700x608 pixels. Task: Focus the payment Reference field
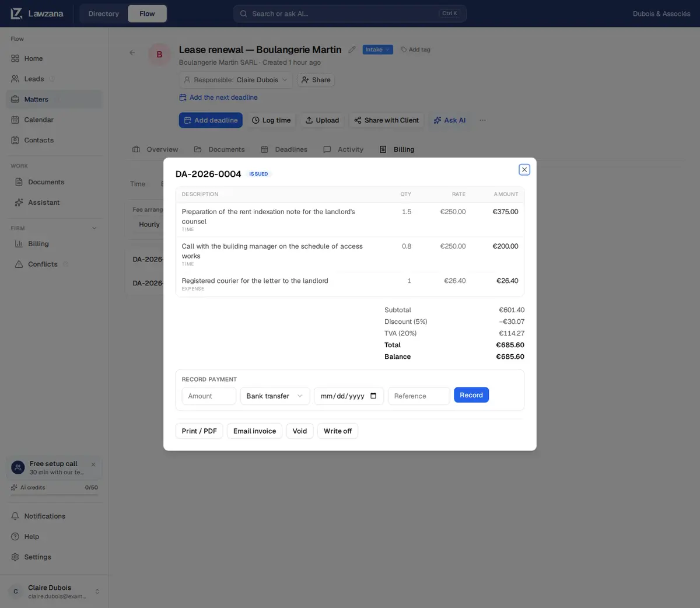[419, 396]
